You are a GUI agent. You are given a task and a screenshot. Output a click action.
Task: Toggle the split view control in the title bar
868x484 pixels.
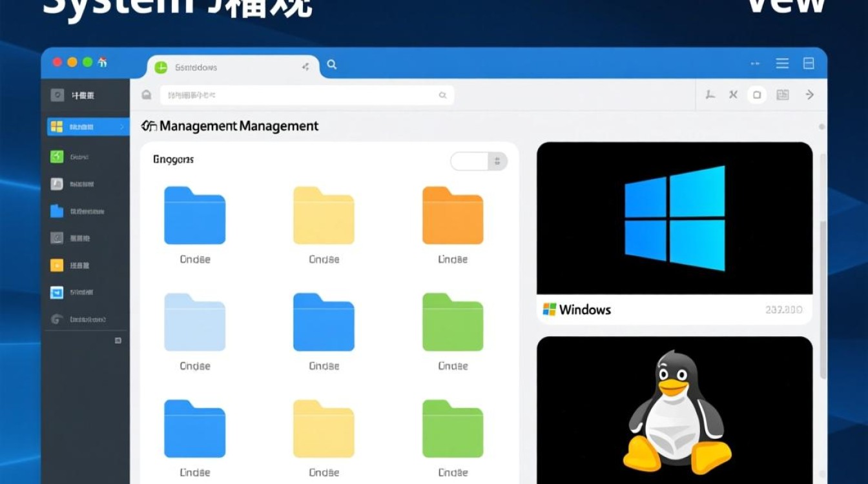(809, 63)
